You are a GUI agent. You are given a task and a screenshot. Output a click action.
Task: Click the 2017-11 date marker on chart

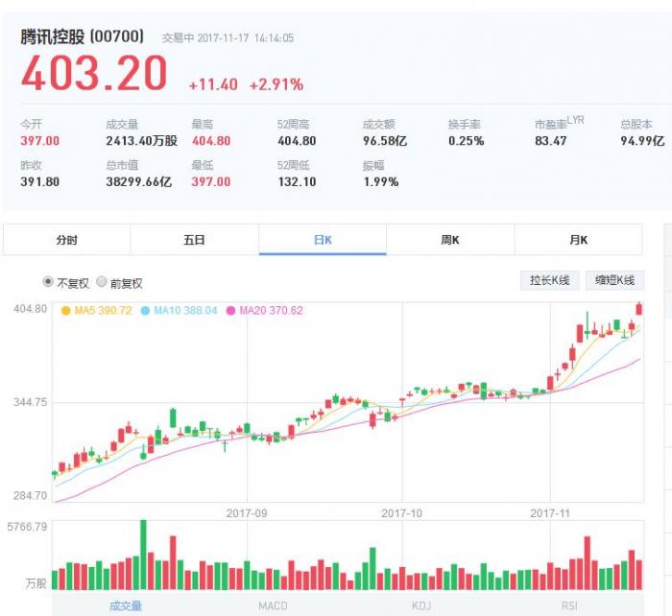(550, 513)
